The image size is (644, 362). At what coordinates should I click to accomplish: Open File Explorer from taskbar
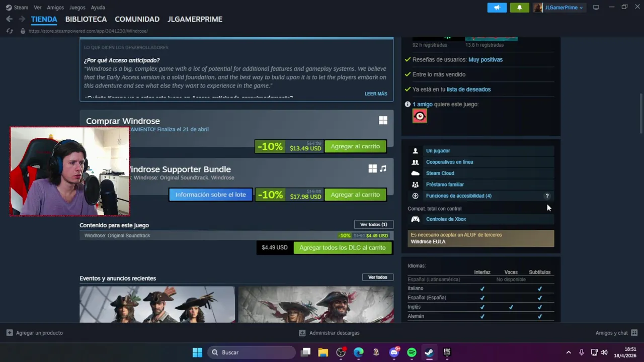[323, 352]
